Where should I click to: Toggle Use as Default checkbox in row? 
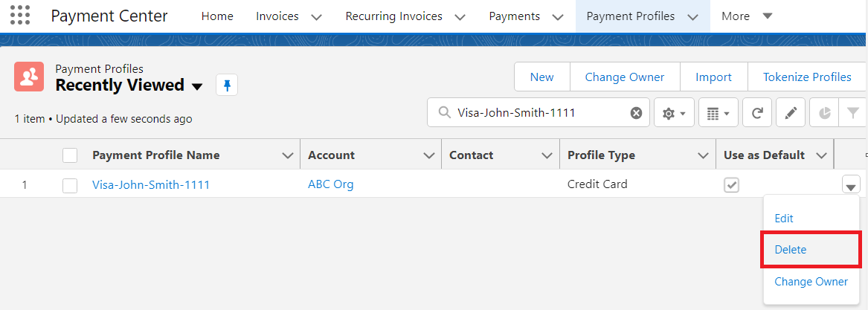(x=732, y=185)
